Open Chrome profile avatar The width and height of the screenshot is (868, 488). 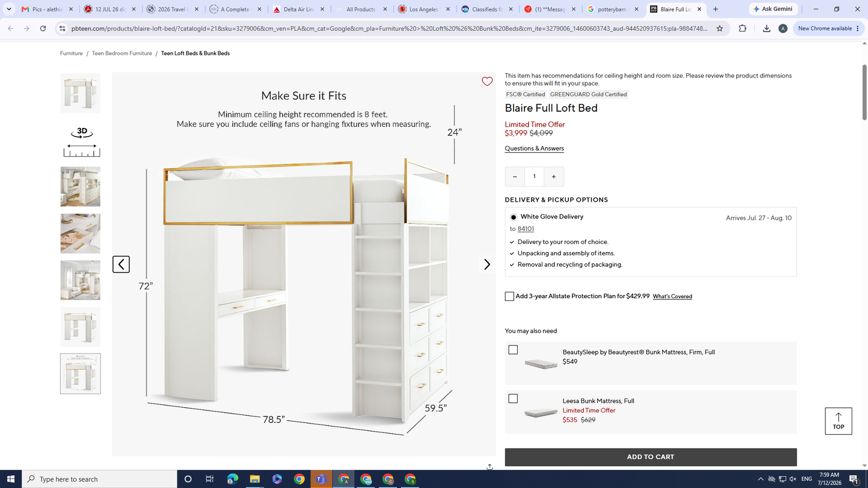coord(782,28)
